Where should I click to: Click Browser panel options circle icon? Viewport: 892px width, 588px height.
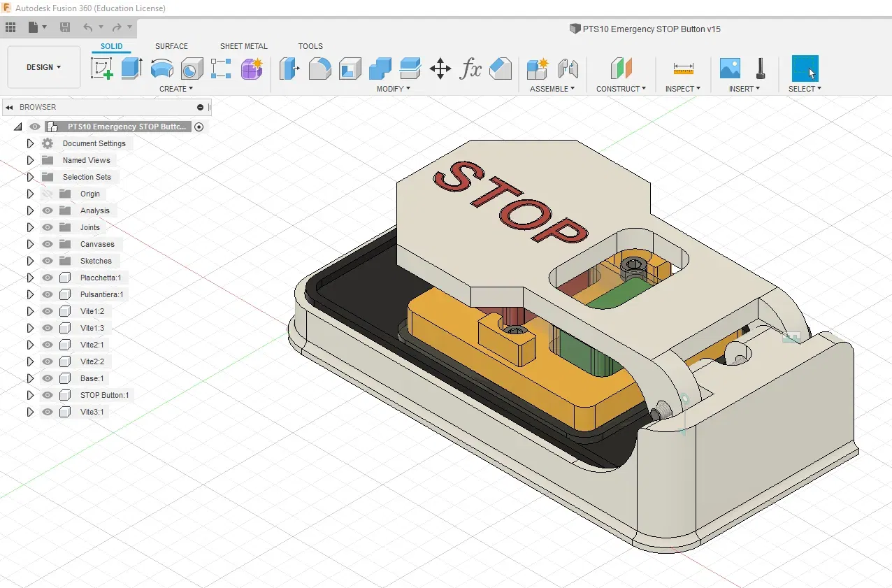[x=200, y=107]
